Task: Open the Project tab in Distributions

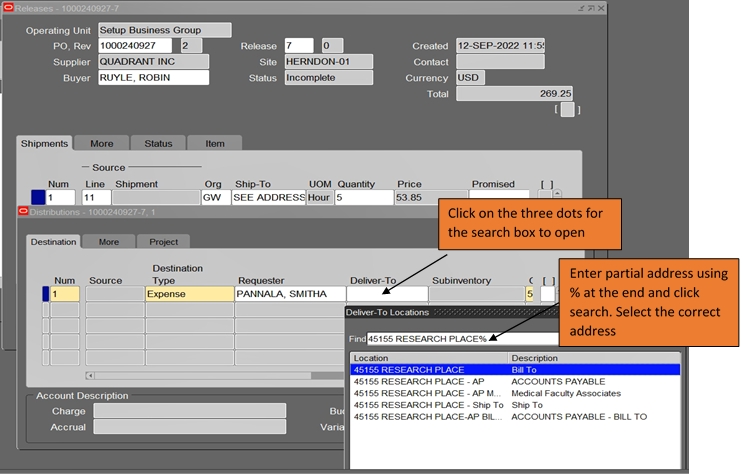Action: tap(163, 241)
